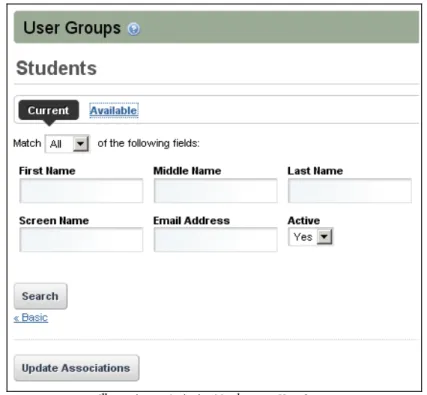Viewport: 427px width, 395px height.
Task: Click the Students heading text
Action: [x=56, y=68]
